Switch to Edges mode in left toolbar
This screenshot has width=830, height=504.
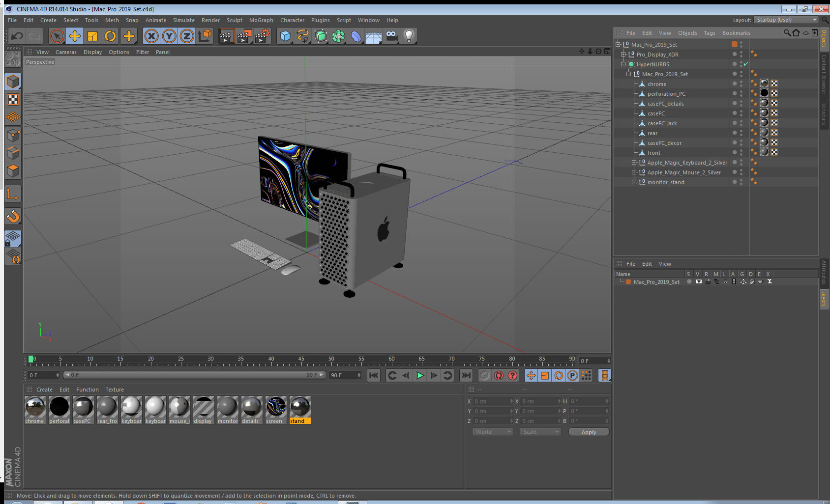[13, 153]
